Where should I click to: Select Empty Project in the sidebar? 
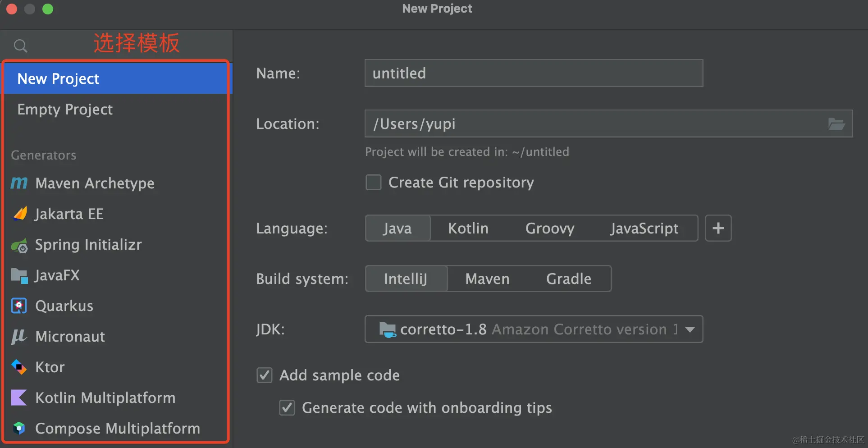coord(117,109)
